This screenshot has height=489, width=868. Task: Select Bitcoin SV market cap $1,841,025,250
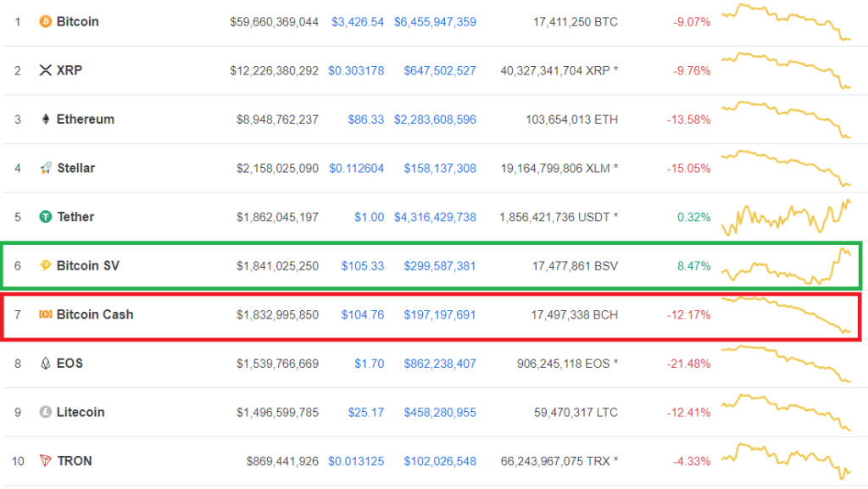[x=277, y=266]
